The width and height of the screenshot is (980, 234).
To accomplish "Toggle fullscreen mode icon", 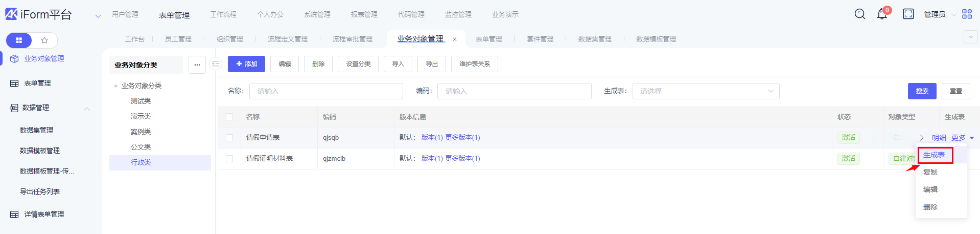I will [908, 14].
